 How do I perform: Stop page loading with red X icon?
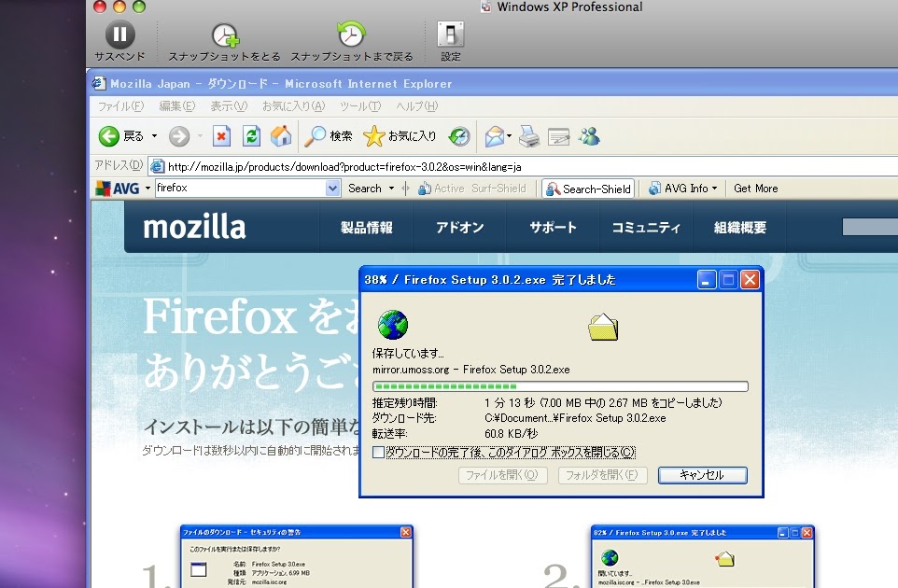click(221, 136)
